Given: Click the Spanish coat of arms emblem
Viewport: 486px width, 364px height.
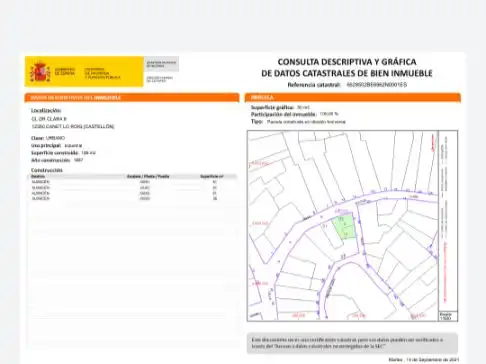Looking at the screenshot, I should [x=40, y=72].
